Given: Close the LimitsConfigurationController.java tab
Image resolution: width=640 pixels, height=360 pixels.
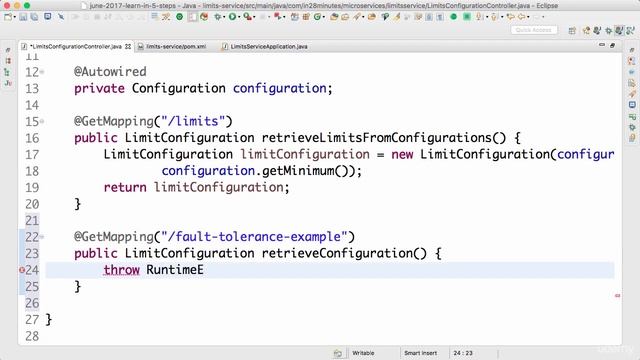Looking at the screenshot, I should (x=128, y=47).
